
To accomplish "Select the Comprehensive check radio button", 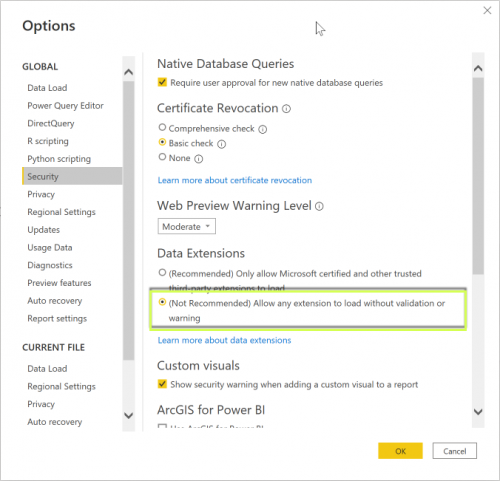I will [162, 127].
